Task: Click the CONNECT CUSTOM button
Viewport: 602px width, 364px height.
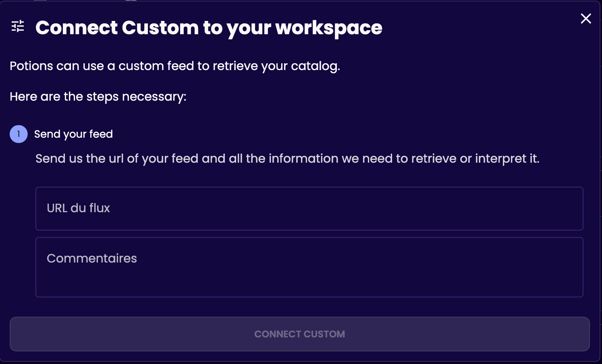Action: coord(300,334)
